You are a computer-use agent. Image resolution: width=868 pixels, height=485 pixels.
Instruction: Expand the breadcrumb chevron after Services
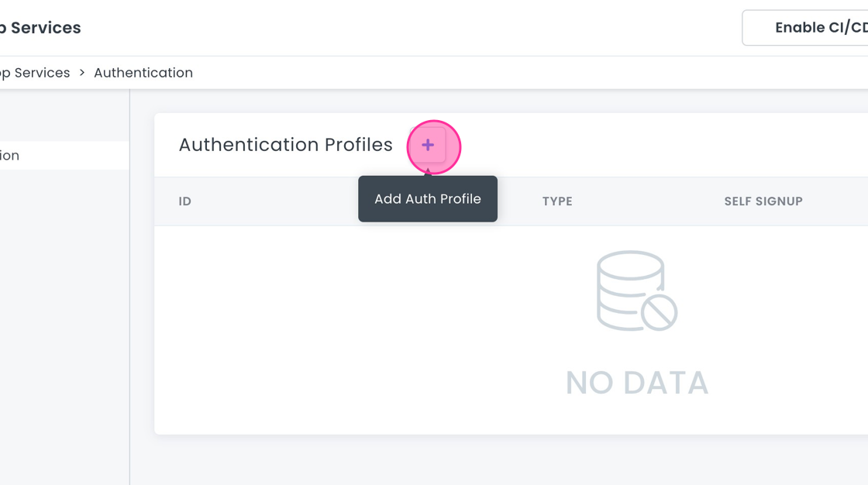81,72
